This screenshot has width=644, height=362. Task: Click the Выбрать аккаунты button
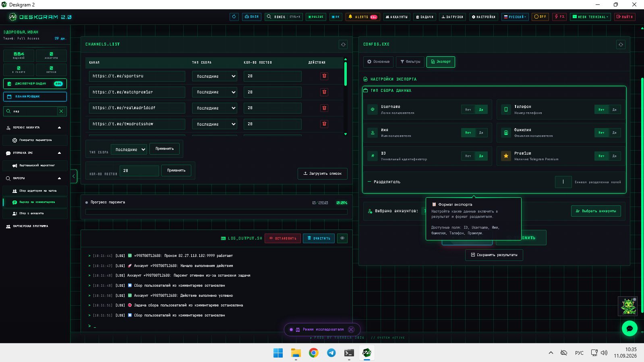pyautogui.click(x=596, y=211)
